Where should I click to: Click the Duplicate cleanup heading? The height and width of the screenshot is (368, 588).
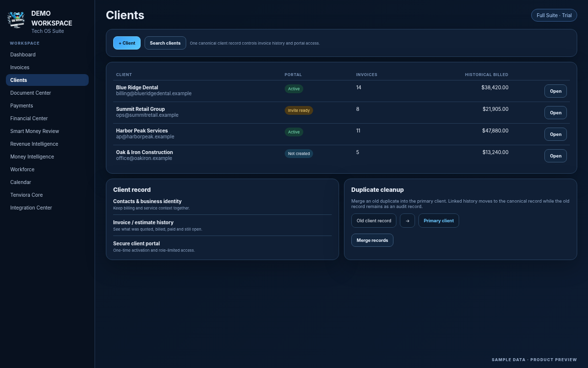(x=377, y=189)
